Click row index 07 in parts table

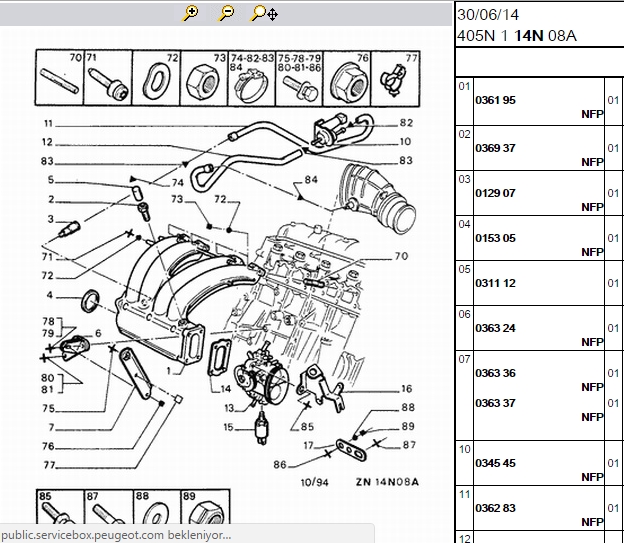[464, 359]
